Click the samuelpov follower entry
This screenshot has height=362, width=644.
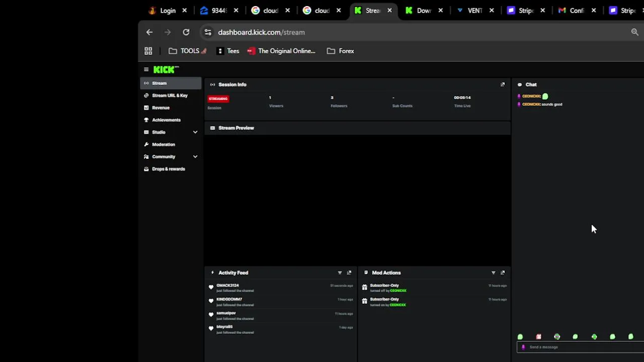(x=281, y=315)
